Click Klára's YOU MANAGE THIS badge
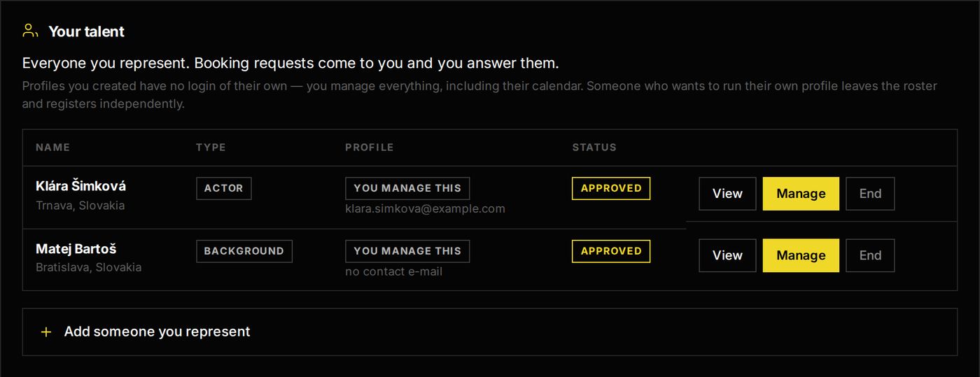This screenshot has height=377, width=980. click(407, 188)
